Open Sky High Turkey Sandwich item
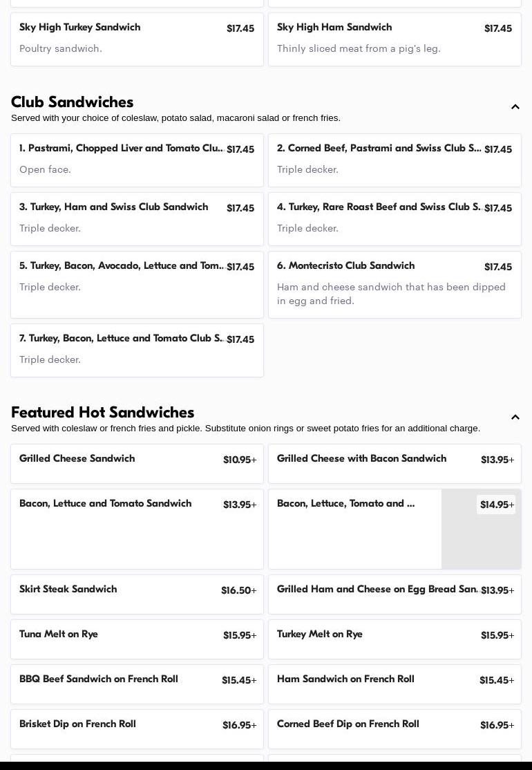The image size is (532, 770). [137, 39]
